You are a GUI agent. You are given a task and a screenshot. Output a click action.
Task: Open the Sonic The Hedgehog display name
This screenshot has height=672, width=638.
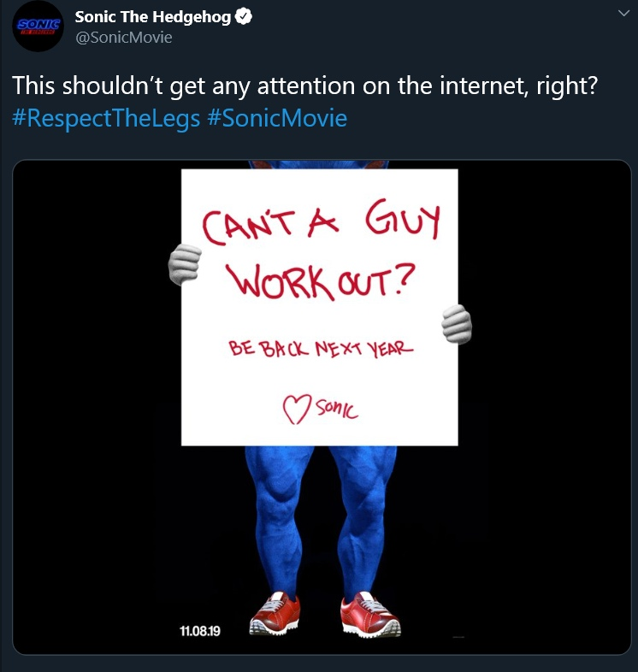153,17
